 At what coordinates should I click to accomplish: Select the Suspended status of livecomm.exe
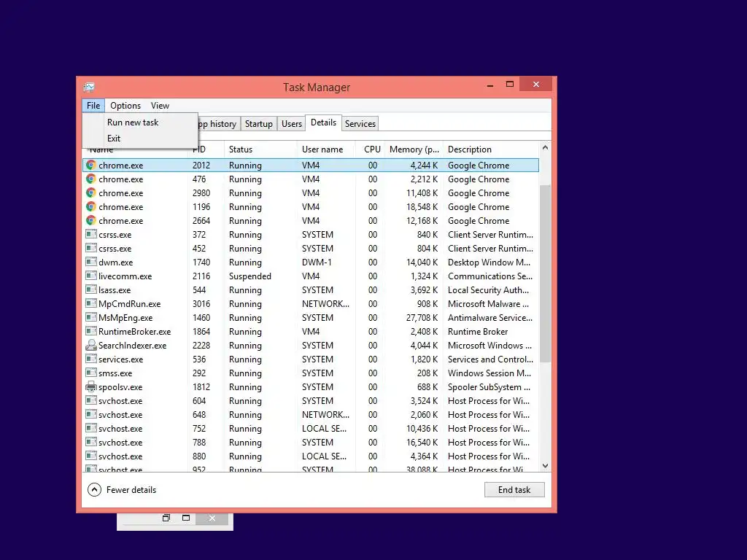[249, 276]
